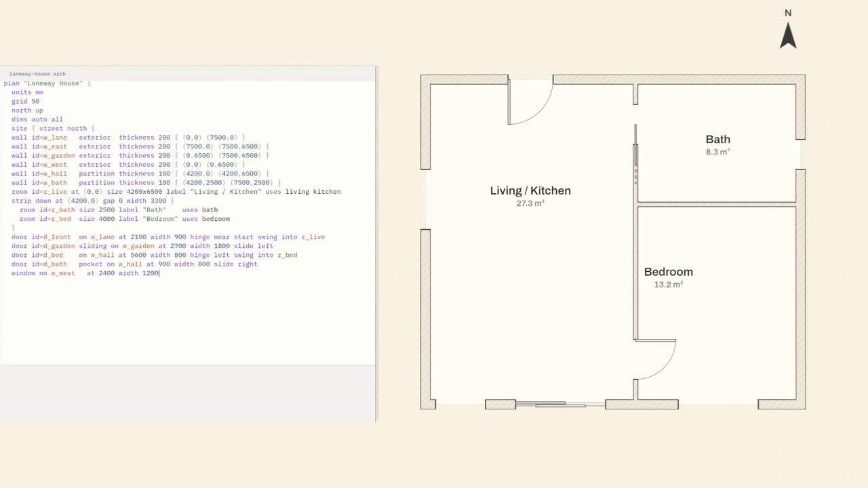Viewport: 868px width, 488px height.
Task: Click the north arrow compass icon
Action: point(788,30)
